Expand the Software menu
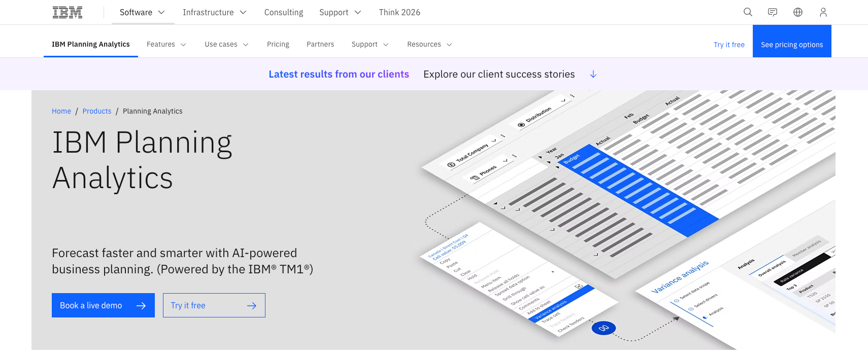This screenshot has width=868, height=357. 143,12
